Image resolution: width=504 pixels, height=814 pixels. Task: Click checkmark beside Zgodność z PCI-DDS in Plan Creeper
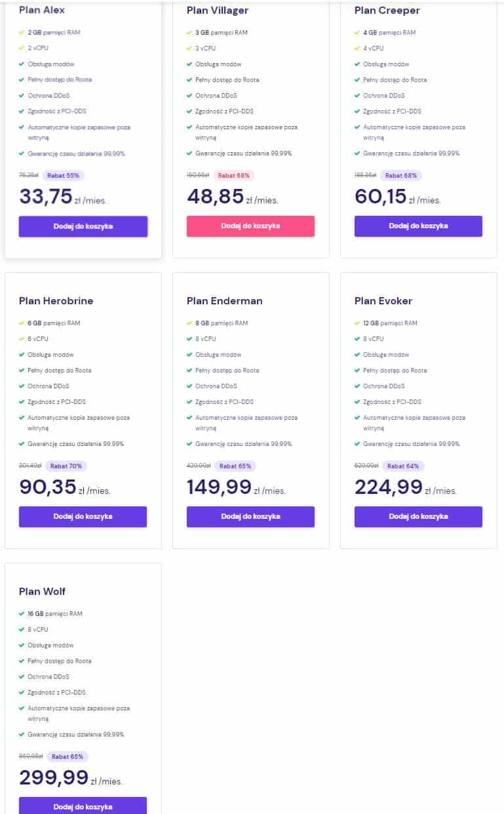click(357, 112)
